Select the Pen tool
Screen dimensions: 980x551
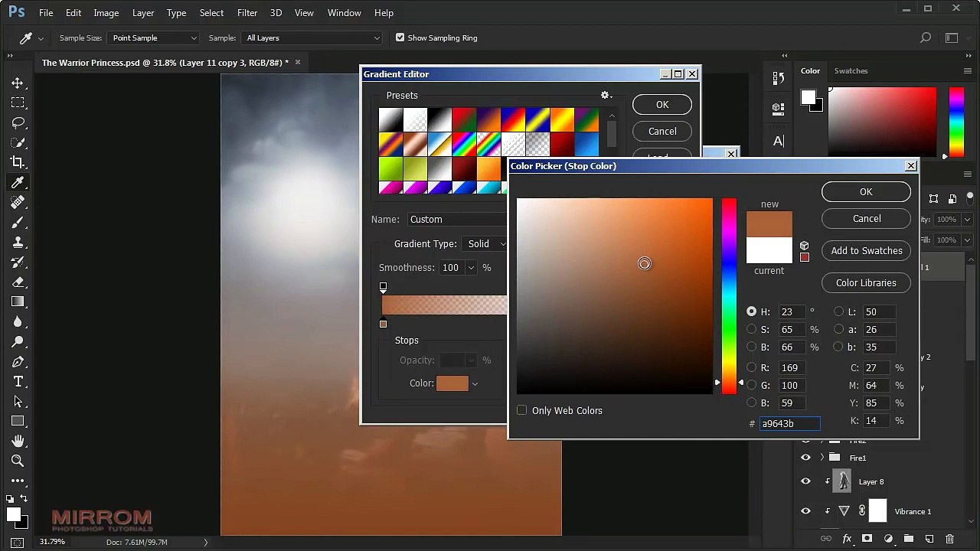click(x=18, y=361)
